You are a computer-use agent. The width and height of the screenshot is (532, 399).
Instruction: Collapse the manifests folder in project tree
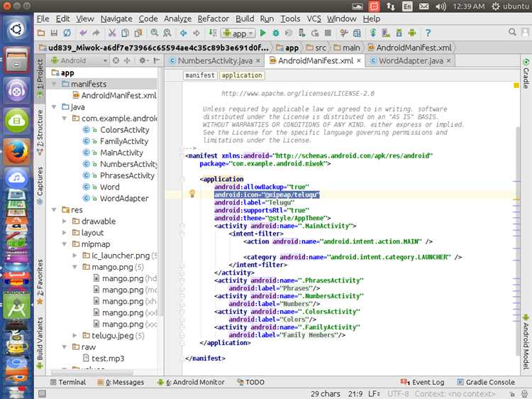[55, 84]
